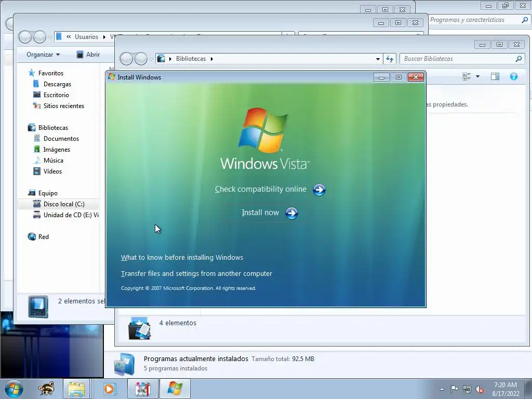Click forward button in Bibliotecas window

(141, 59)
